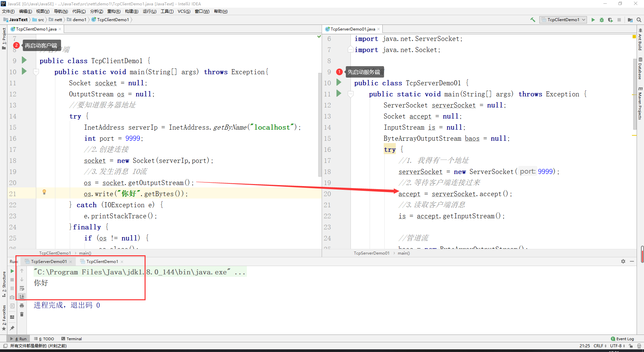Close the TcpClientDemo1.java editor tab
Screen dimensions: 644x352
click(x=60, y=29)
